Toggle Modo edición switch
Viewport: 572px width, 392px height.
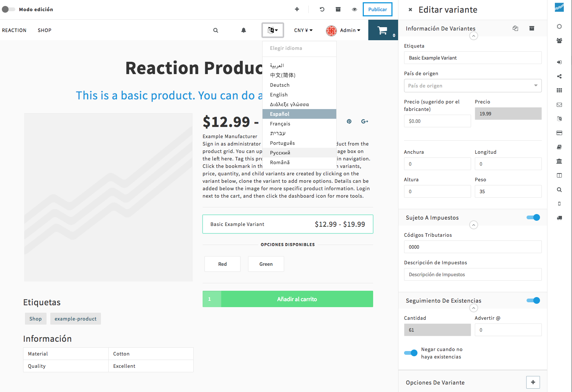9,9
